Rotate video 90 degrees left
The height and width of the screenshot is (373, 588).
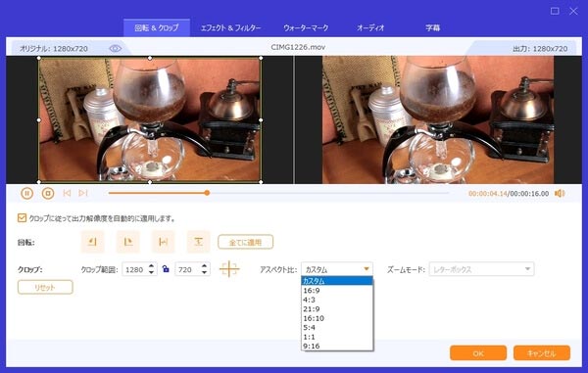[92, 242]
